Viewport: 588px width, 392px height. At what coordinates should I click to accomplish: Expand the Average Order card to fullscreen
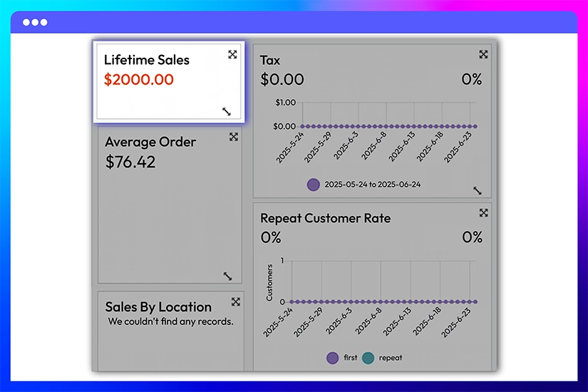234,137
